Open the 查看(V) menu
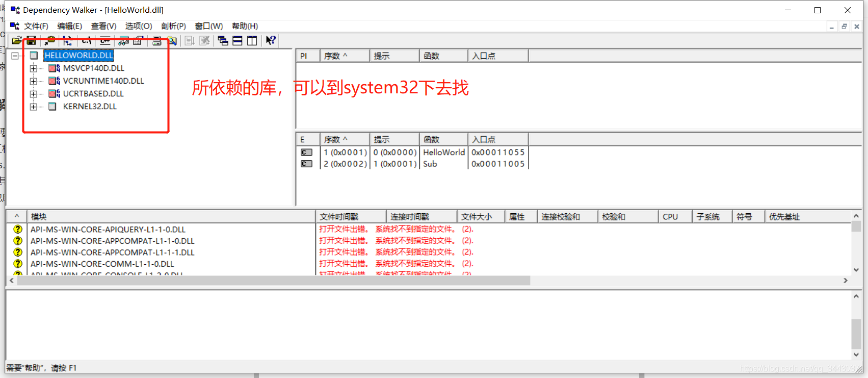Screen dimensions: 868x378 104,26
